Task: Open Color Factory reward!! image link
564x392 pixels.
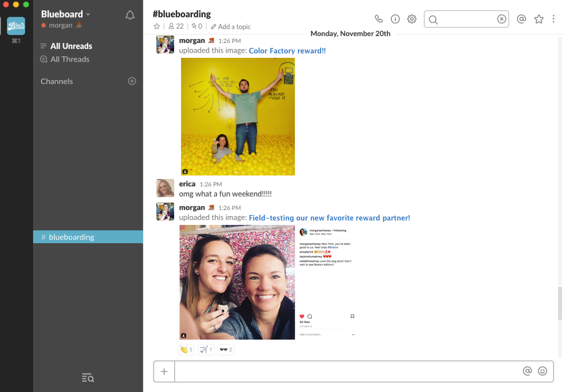Action: click(287, 50)
